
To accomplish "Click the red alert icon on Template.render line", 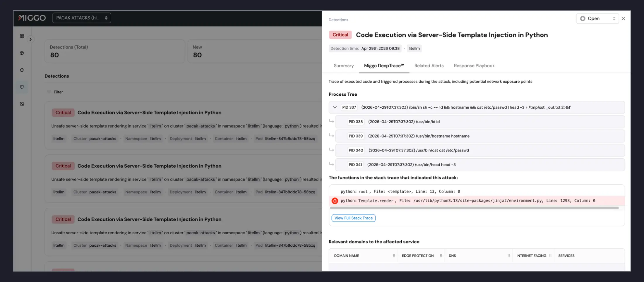I will 335,201.
